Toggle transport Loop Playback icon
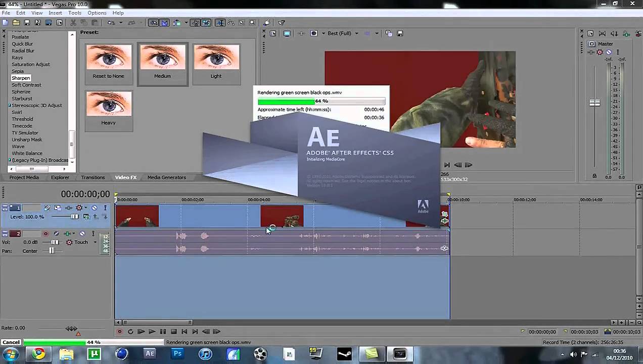The height and width of the screenshot is (364, 643). coord(130,332)
